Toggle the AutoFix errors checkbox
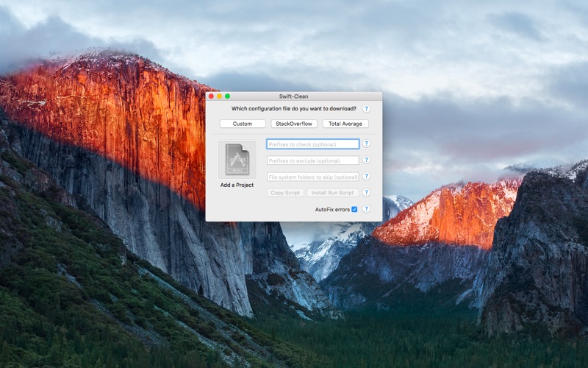 [x=354, y=209]
